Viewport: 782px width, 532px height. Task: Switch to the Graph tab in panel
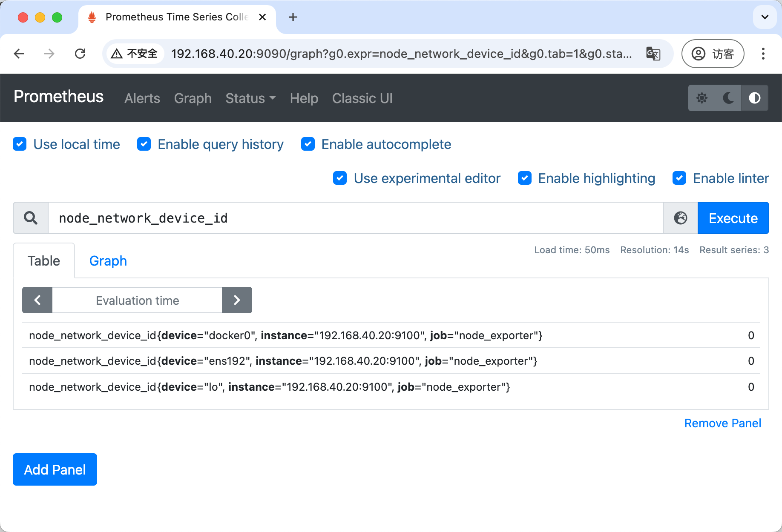coord(108,261)
